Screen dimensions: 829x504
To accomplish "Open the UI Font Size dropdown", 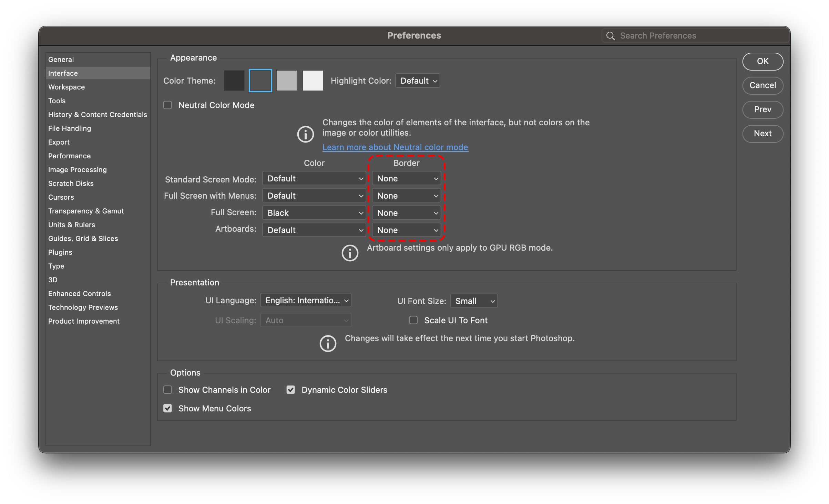I will 474,301.
